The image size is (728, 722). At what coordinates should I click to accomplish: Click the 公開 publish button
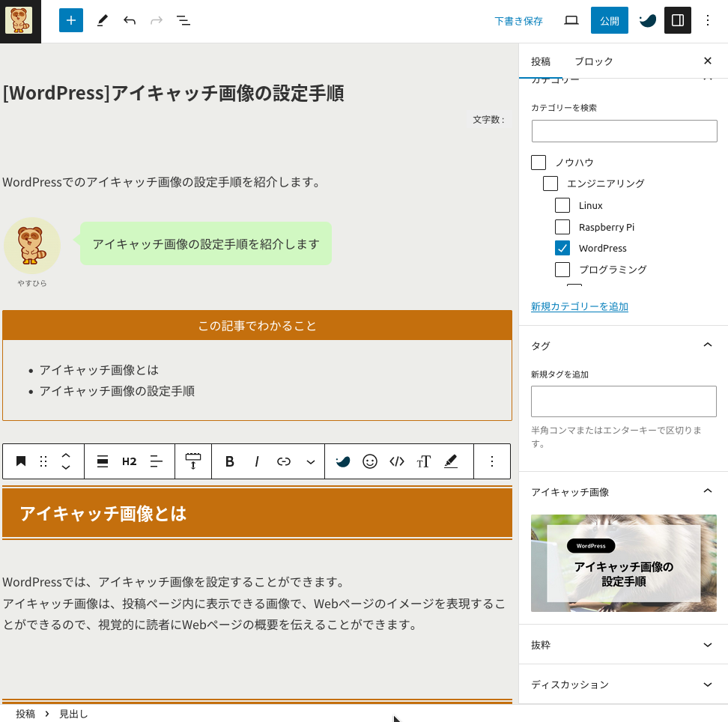pyautogui.click(x=609, y=20)
